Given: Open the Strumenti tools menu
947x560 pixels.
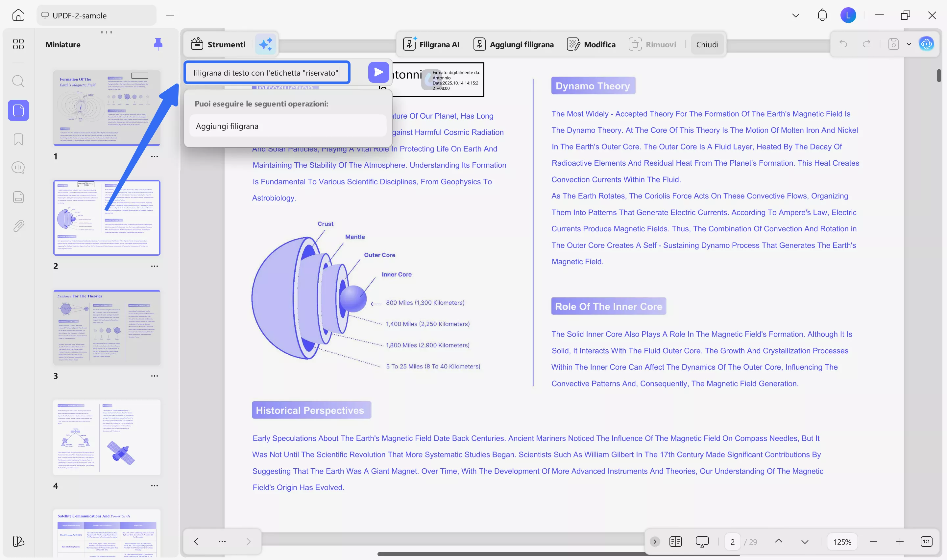Looking at the screenshot, I should [218, 44].
